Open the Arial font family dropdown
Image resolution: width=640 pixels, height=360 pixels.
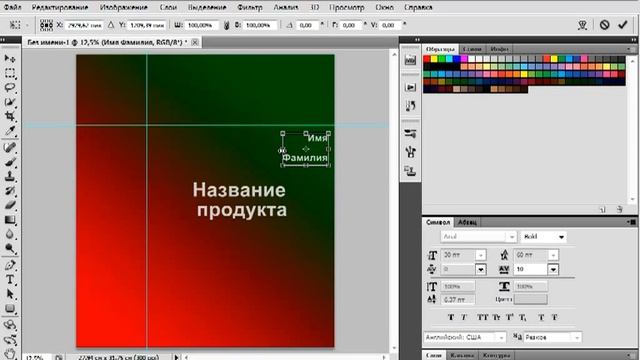(x=511, y=237)
